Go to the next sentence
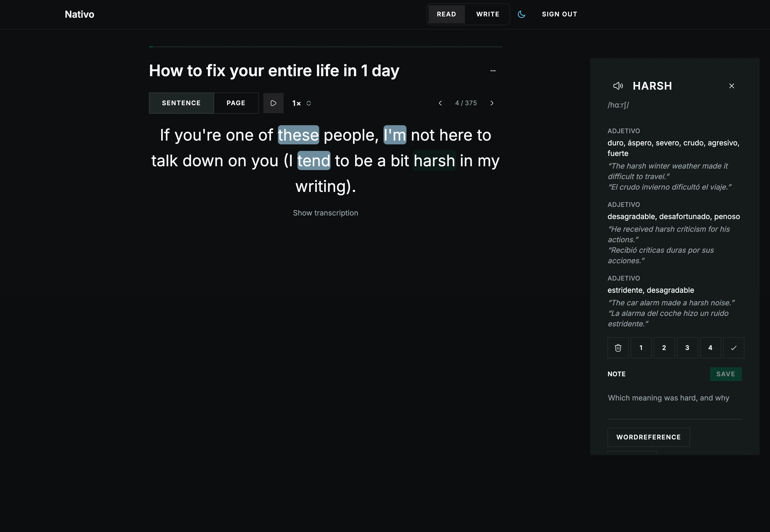770x532 pixels. pyautogui.click(x=492, y=103)
